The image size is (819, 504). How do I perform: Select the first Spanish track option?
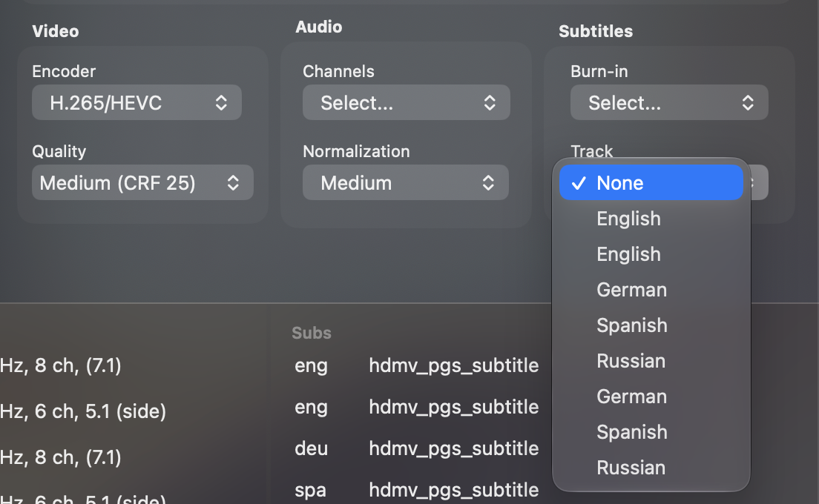pos(651,325)
